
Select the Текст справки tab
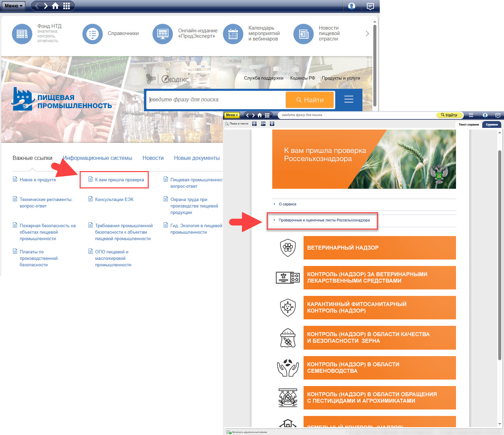469,124
